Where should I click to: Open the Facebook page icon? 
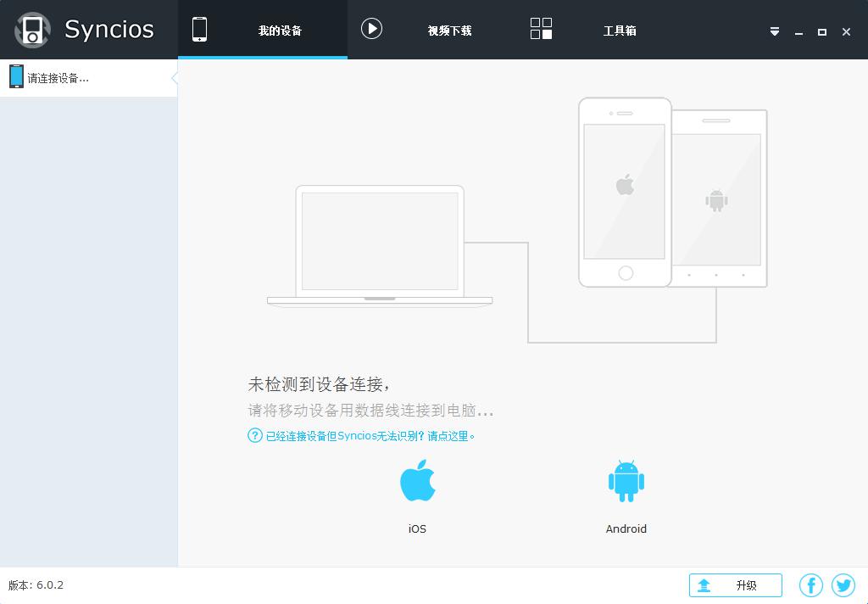tap(811, 585)
